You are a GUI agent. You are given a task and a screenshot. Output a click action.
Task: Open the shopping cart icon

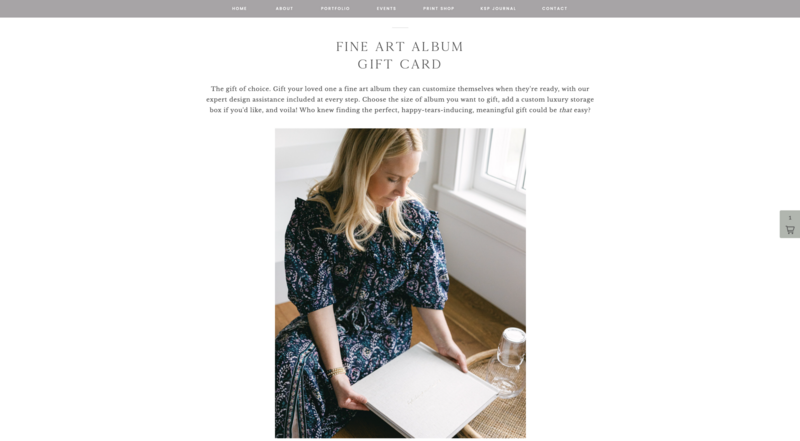click(790, 230)
